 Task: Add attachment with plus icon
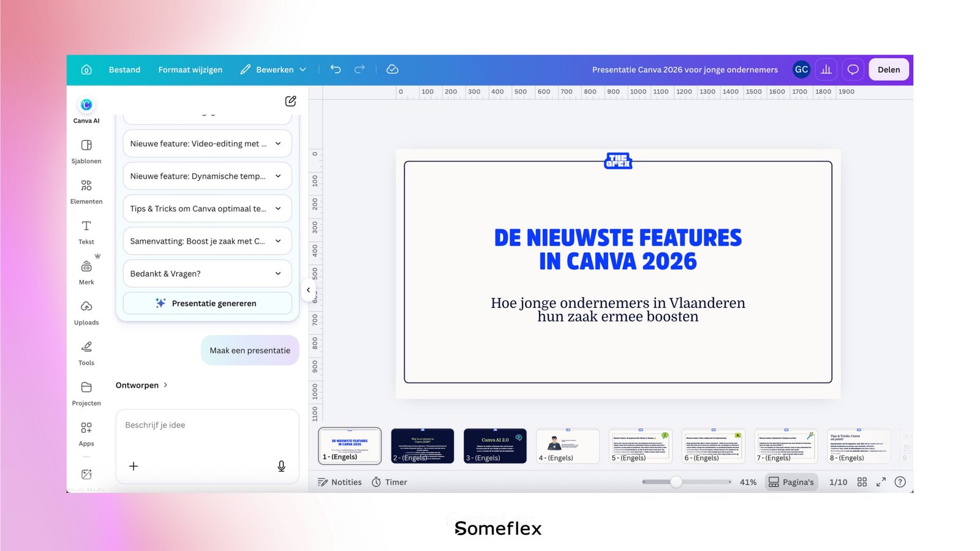[x=134, y=467]
